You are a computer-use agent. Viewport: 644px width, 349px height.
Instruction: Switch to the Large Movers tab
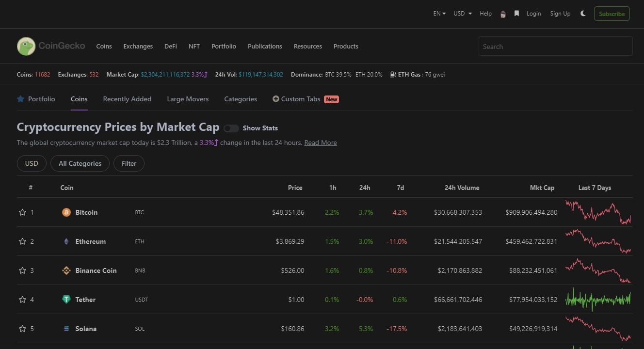188,99
